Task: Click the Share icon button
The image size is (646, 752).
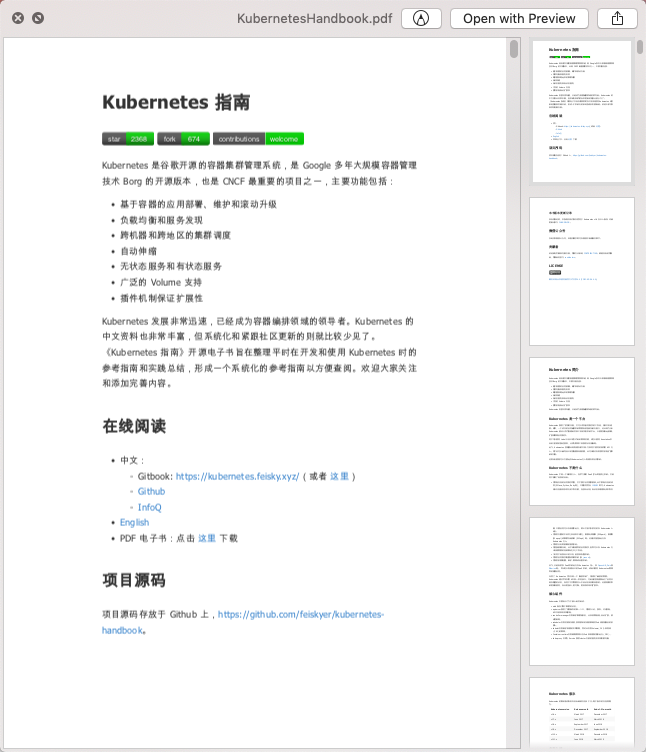Action: [617, 19]
